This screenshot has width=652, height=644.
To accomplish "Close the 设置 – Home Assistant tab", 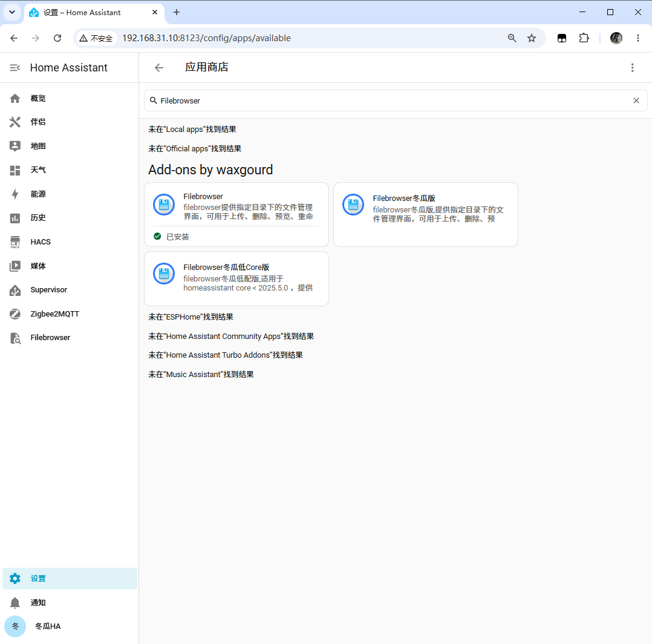I will [155, 12].
